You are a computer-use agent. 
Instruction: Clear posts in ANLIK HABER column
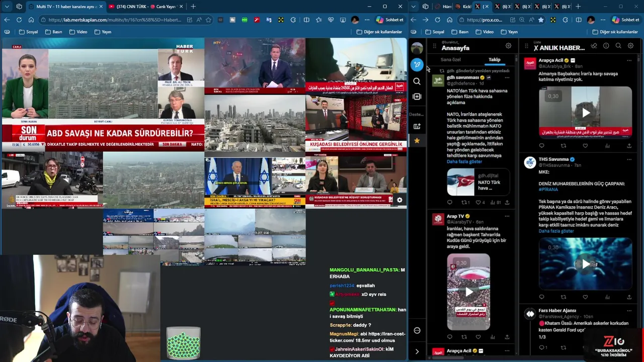(594, 46)
